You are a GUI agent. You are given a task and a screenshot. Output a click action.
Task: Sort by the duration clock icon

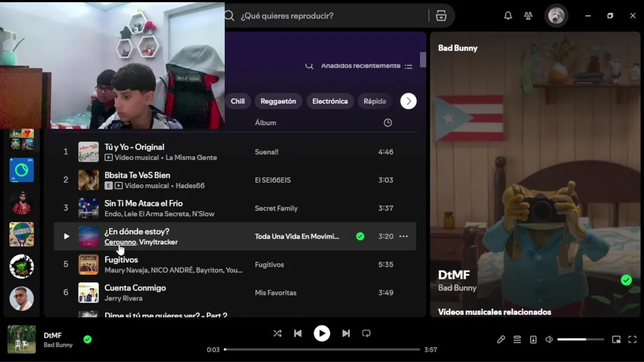388,123
